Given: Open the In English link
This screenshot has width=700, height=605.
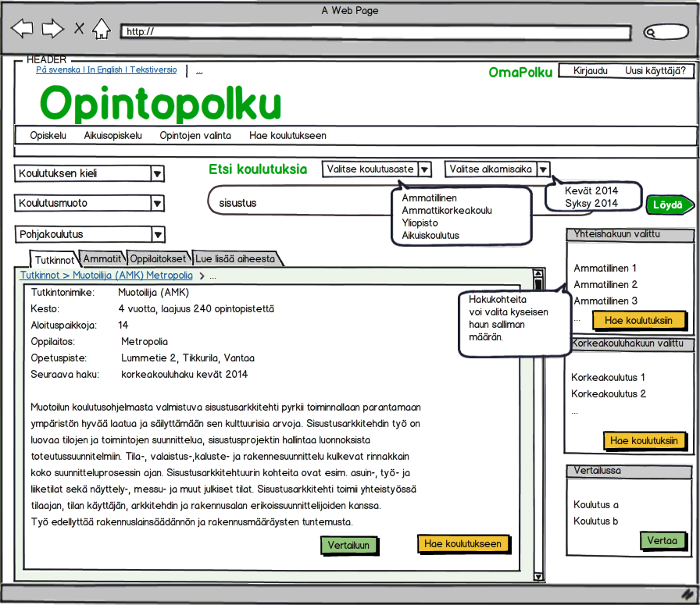Looking at the screenshot, I should [105, 69].
